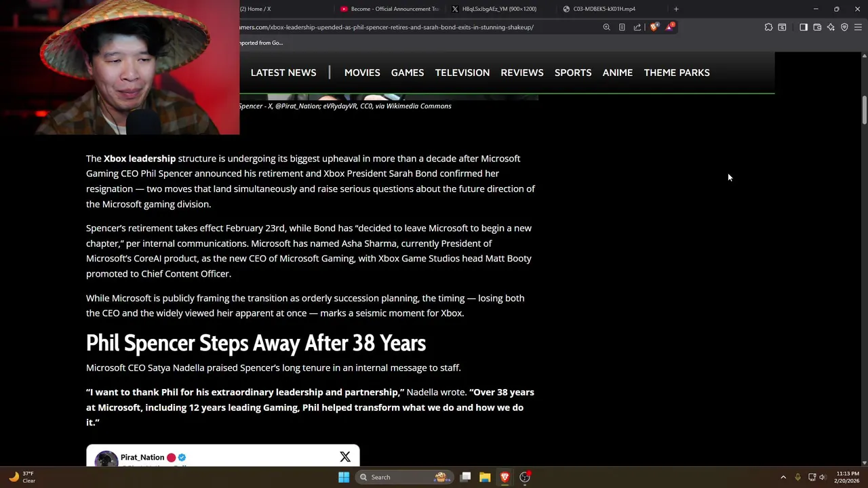The width and height of the screenshot is (868, 488).
Task: Click the taskbar Search box
Action: tap(404, 477)
